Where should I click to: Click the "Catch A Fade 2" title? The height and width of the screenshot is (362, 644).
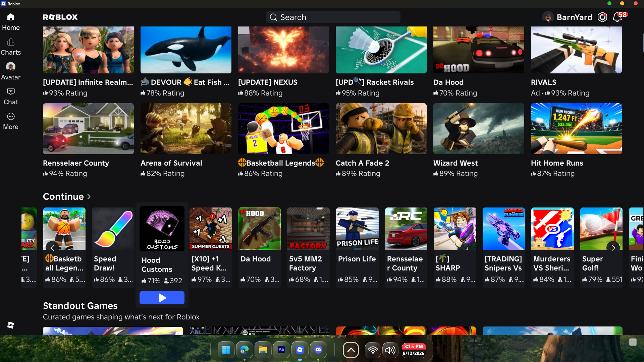(363, 163)
